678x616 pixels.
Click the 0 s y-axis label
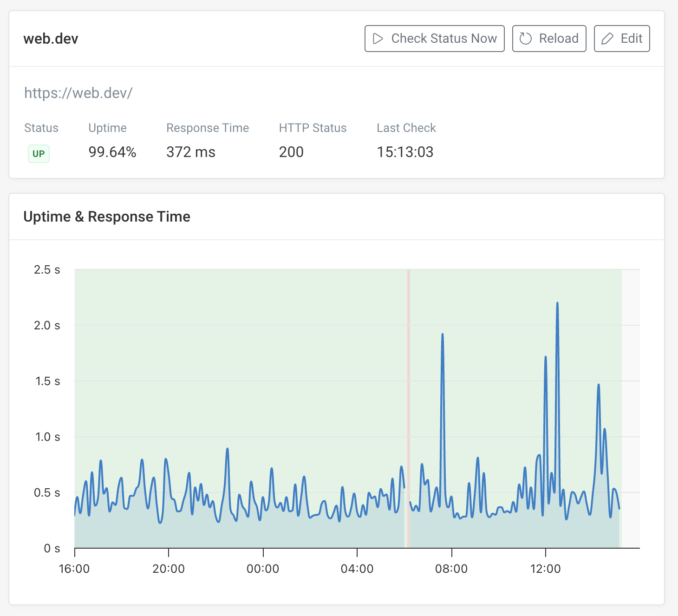(x=52, y=548)
